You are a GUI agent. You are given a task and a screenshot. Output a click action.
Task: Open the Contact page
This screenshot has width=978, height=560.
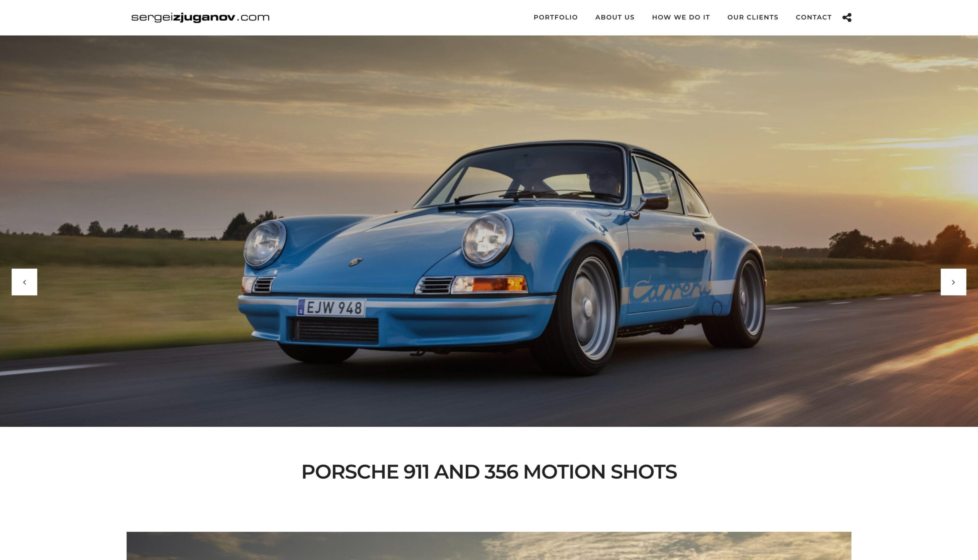tap(814, 17)
